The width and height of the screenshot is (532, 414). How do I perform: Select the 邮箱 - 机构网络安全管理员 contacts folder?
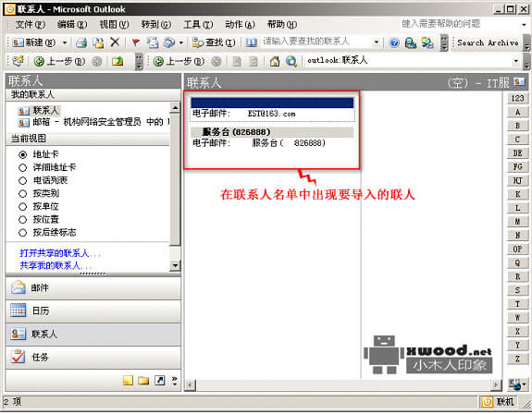tap(93, 122)
